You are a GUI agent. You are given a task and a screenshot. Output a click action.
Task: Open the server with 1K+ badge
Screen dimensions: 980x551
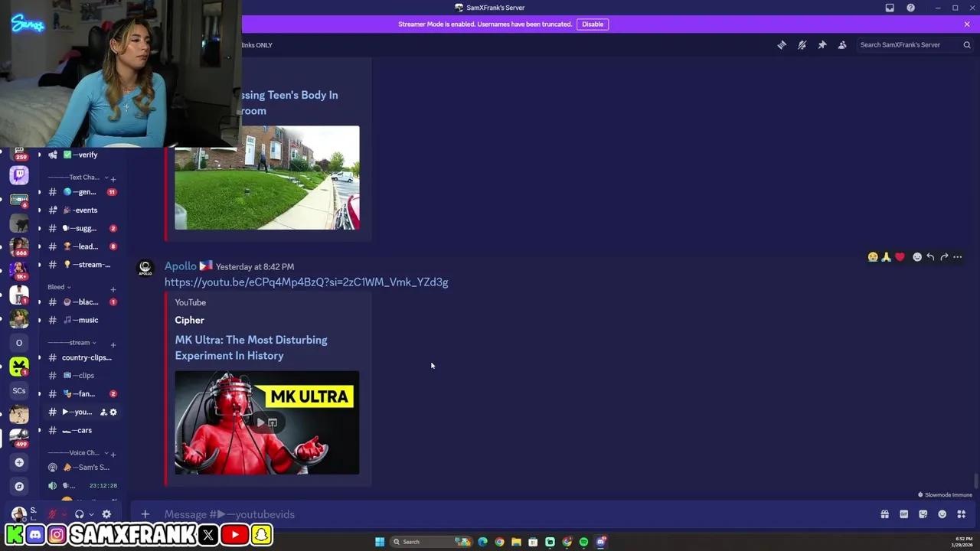tap(19, 271)
